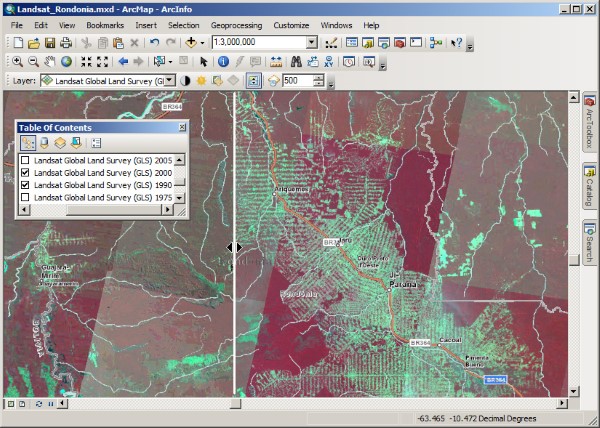The image size is (600, 428).
Task: Open the Editor toolbar icon
Action: click(x=331, y=42)
